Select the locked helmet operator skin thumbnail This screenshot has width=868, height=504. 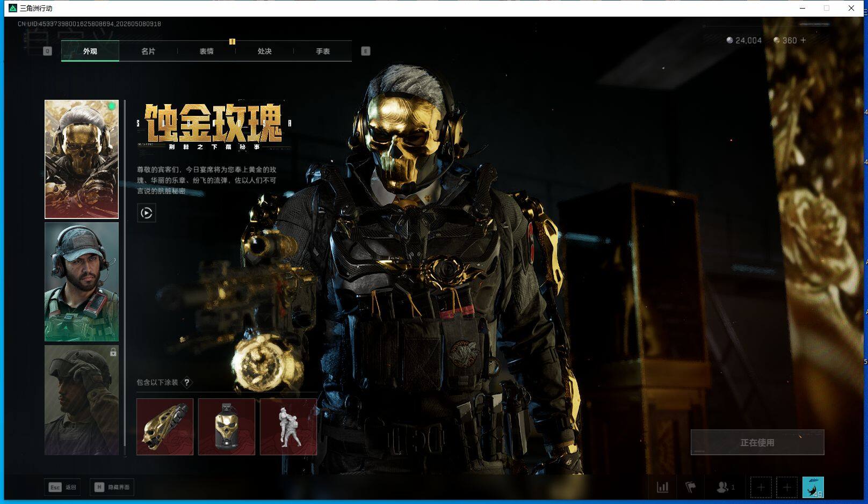click(82, 400)
